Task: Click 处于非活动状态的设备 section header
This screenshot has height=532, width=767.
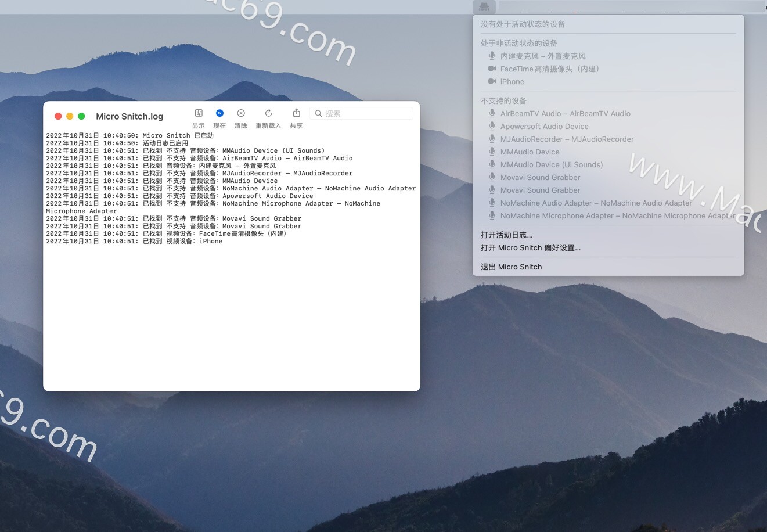Action: point(519,43)
